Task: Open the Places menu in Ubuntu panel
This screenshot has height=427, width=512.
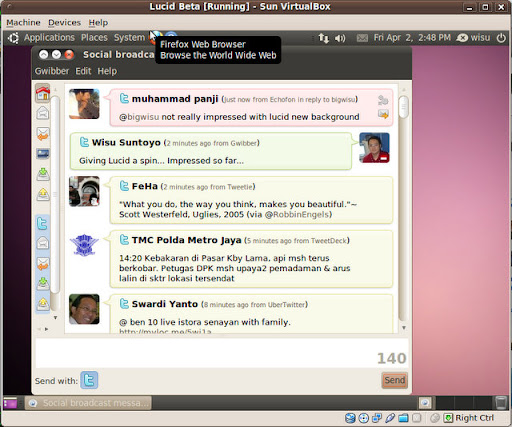Action: 94,38
